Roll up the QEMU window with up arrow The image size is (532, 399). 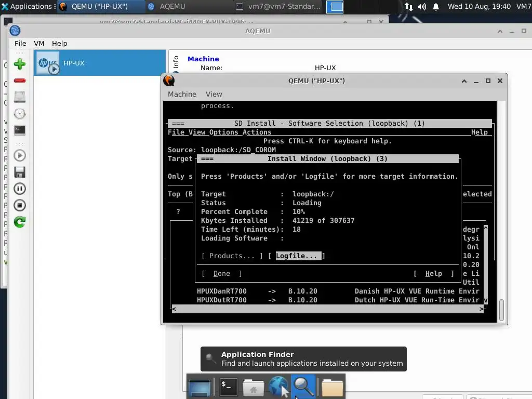click(464, 81)
